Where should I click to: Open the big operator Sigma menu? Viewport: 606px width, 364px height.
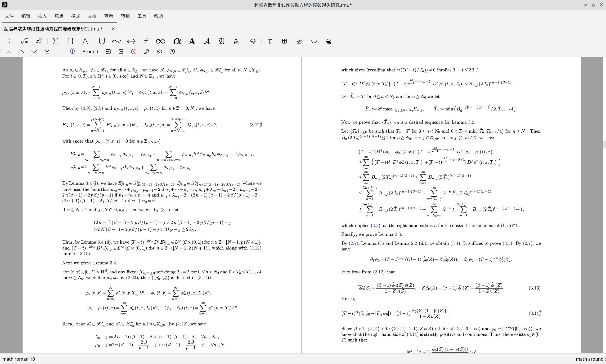(x=56, y=41)
